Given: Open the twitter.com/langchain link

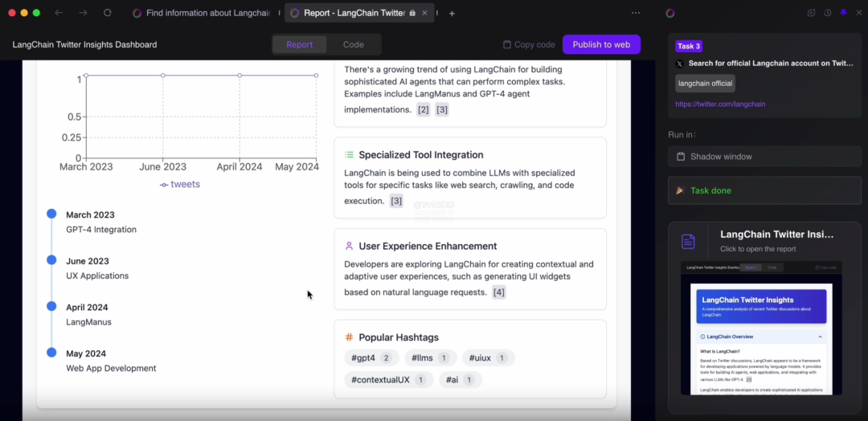Looking at the screenshot, I should coord(720,104).
